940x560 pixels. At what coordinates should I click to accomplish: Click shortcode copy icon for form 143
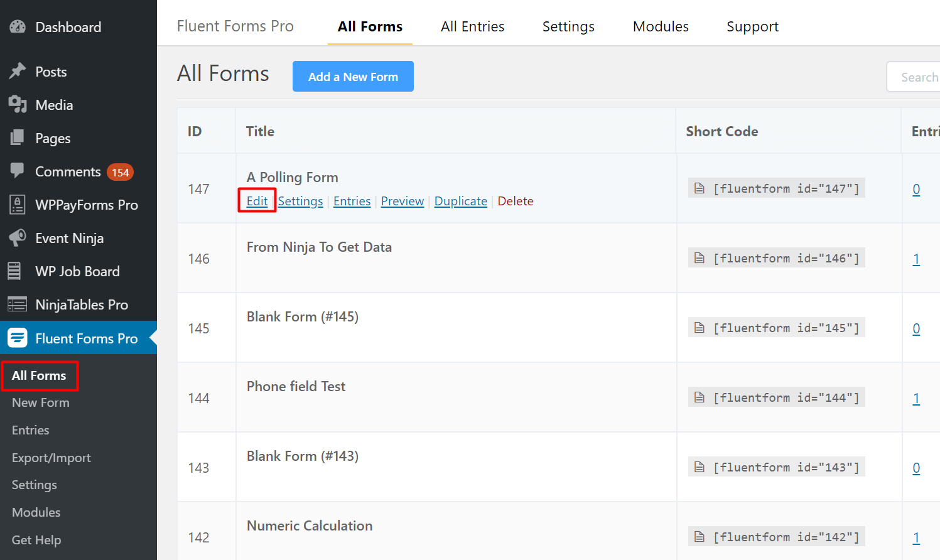point(700,467)
